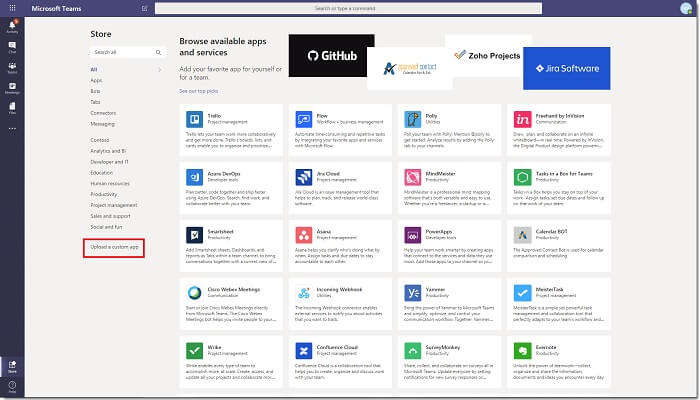Click the Calendar BOT icon

(522, 235)
